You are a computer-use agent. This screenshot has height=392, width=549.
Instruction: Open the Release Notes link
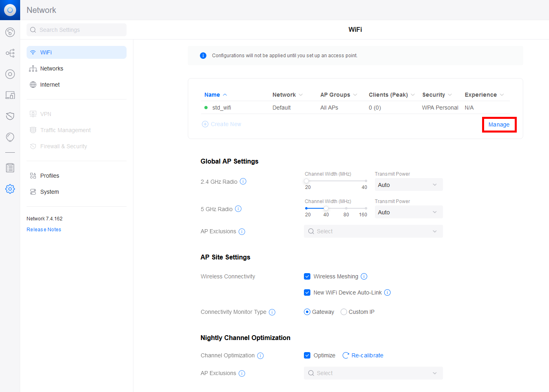tap(44, 229)
